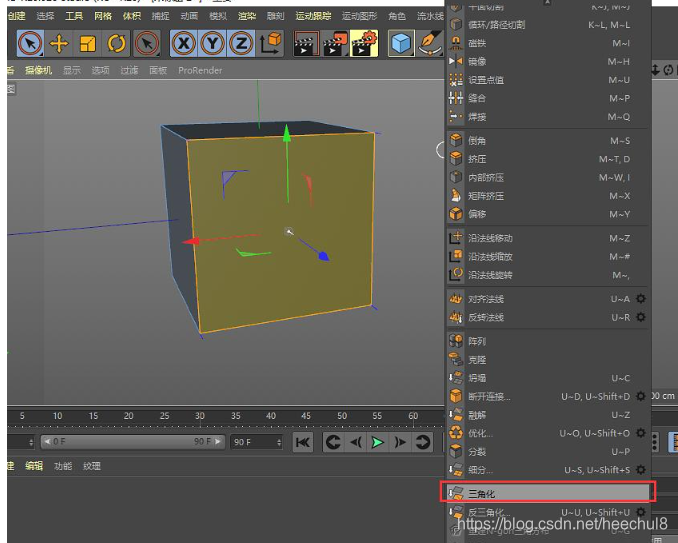The width and height of the screenshot is (678, 543).
Task: Step to next frame button
Action: click(x=400, y=442)
